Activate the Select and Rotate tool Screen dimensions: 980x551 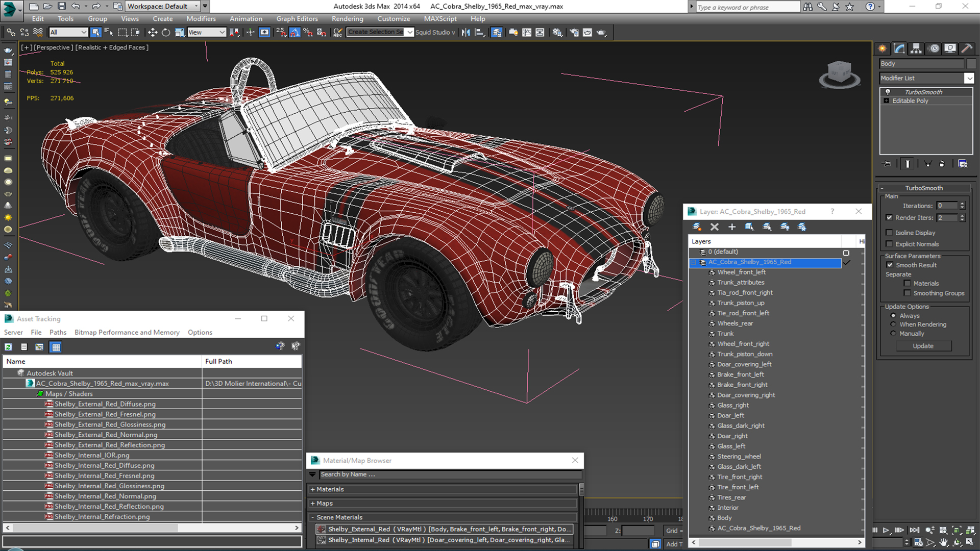pos(166,32)
